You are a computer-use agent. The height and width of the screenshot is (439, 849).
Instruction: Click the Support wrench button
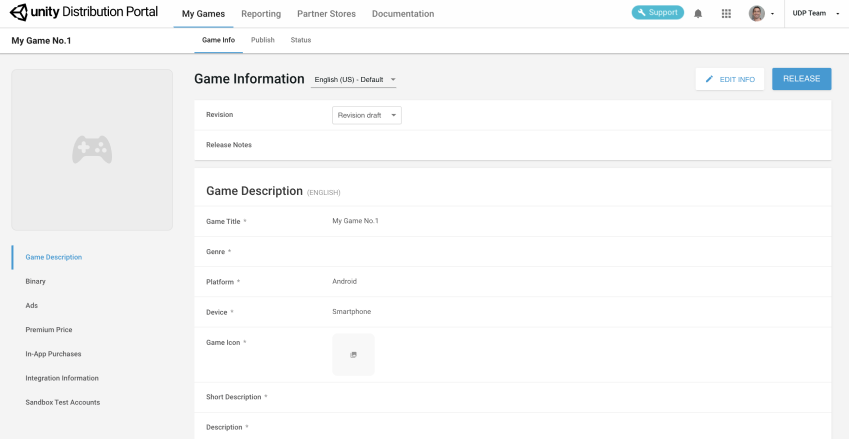(657, 13)
